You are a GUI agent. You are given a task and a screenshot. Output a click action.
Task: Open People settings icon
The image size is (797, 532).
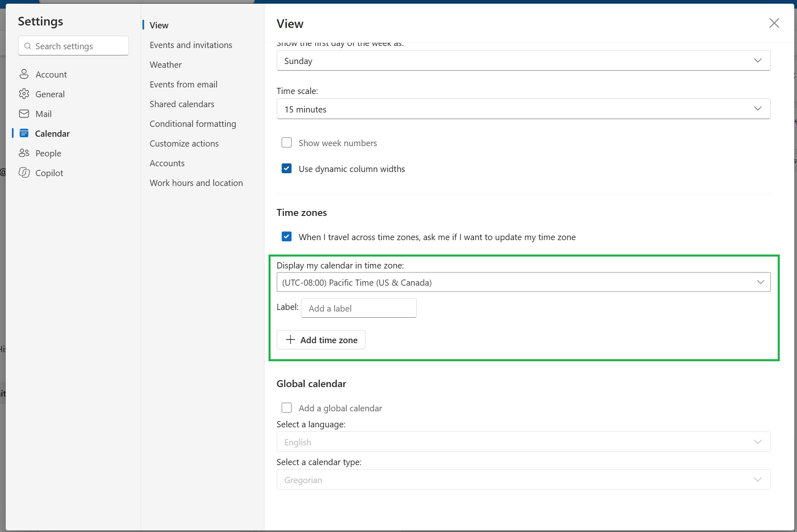tap(24, 153)
